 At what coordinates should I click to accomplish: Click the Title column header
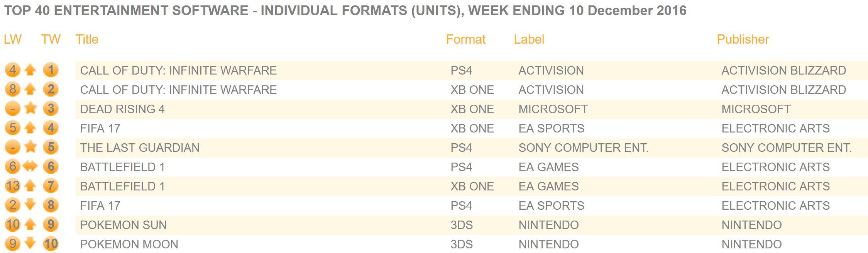(x=87, y=39)
